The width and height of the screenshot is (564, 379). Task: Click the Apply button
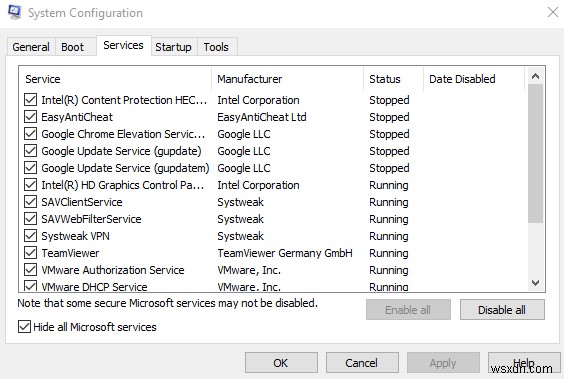[x=443, y=363]
